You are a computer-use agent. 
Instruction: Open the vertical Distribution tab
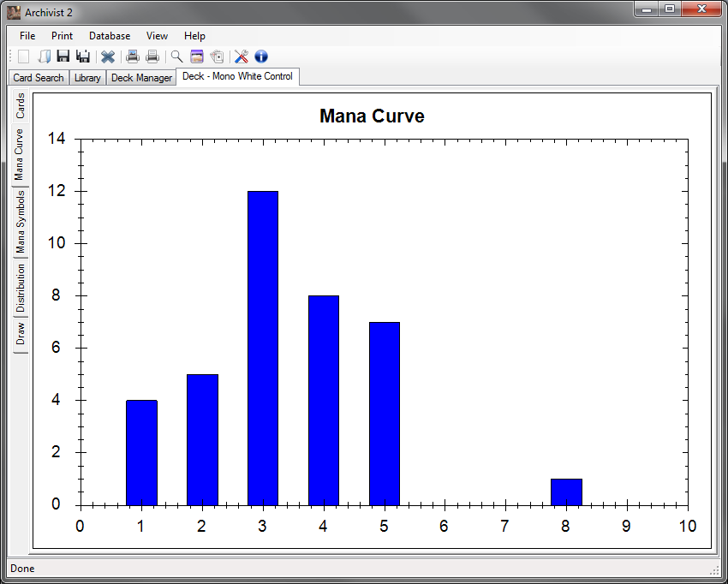pyautogui.click(x=20, y=288)
